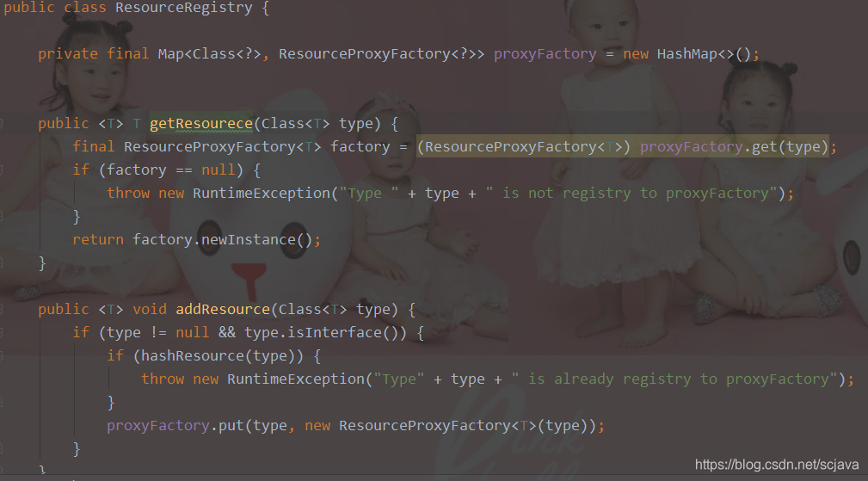
Task: Click the 'return' keyword
Action: pyautogui.click(x=98, y=240)
